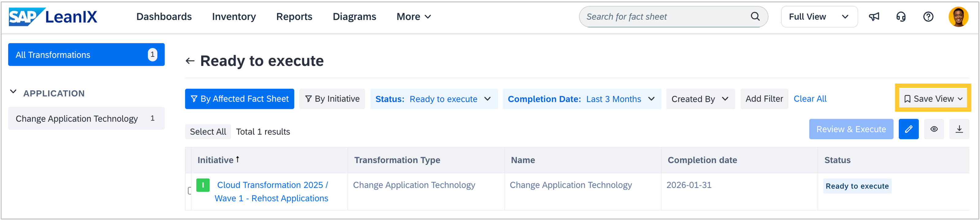This screenshot has height=220, width=980.
Task: Toggle the eye visibility icon
Action: (934, 129)
